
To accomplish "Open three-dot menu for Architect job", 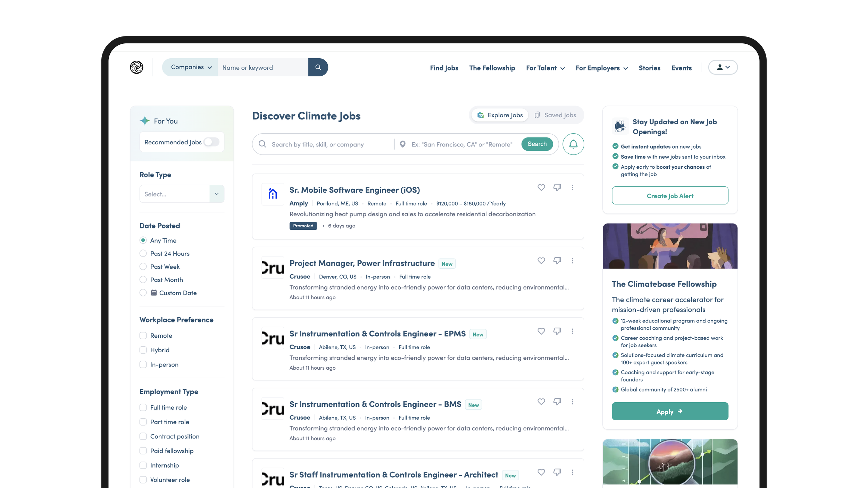I will point(573,472).
